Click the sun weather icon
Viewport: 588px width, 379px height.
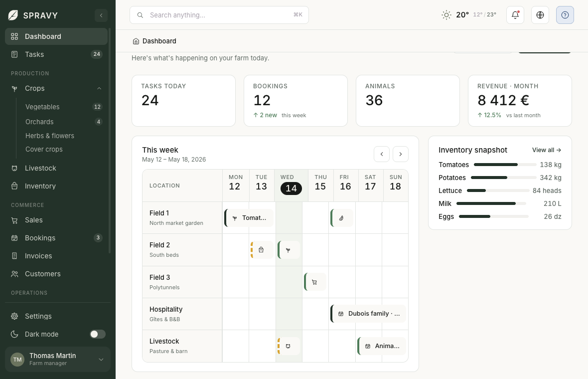pyautogui.click(x=446, y=15)
